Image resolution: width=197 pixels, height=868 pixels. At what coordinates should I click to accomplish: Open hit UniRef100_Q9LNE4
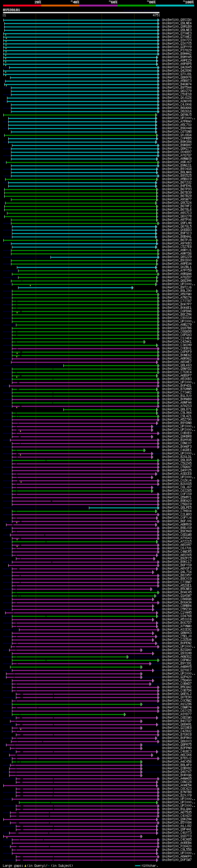tap(177, 23)
